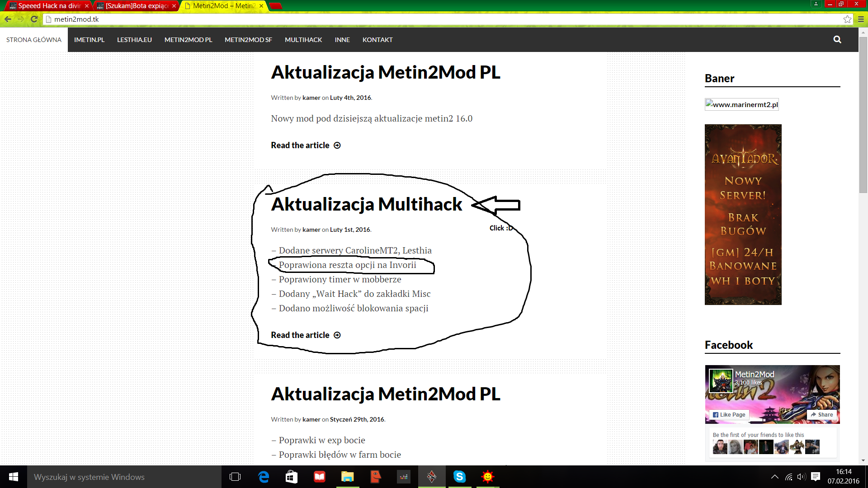Click author kamer on the Luty 4th post
This screenshot has height=488, width=868.
point(311,98)
